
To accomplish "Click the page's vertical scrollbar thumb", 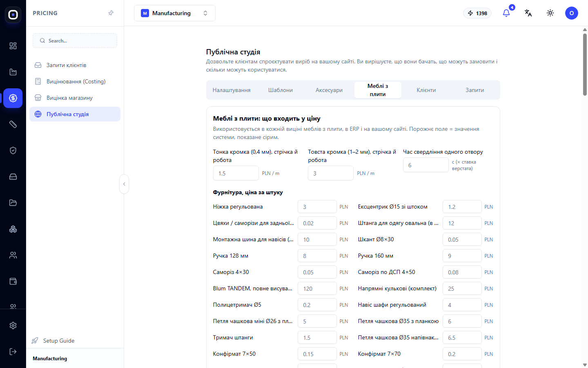I will coord(585,65).
